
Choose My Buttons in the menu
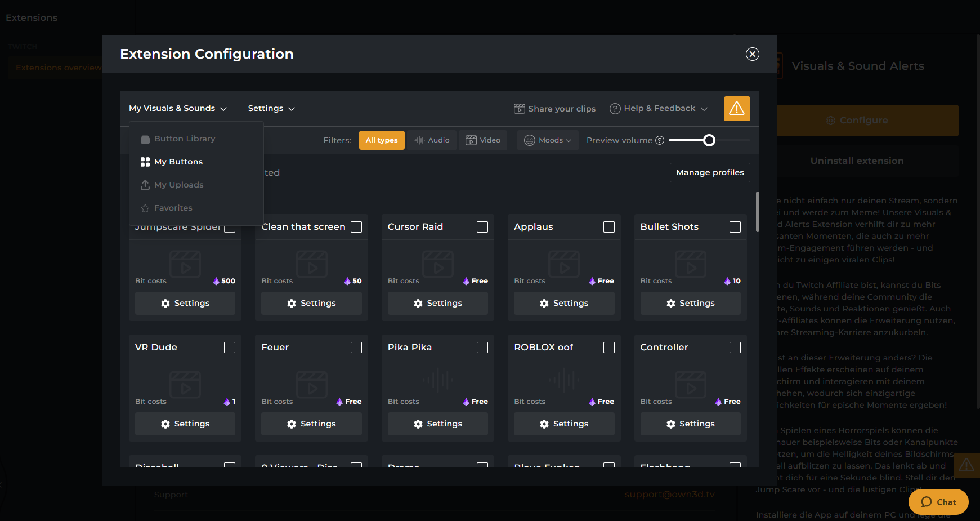tap(196, 162)
